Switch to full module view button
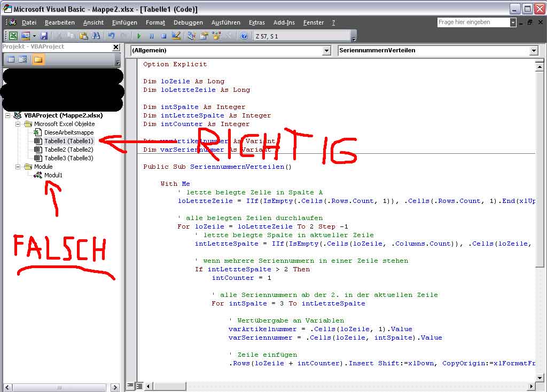The width and height of the screenshot is (547, 392). [138, 386]
